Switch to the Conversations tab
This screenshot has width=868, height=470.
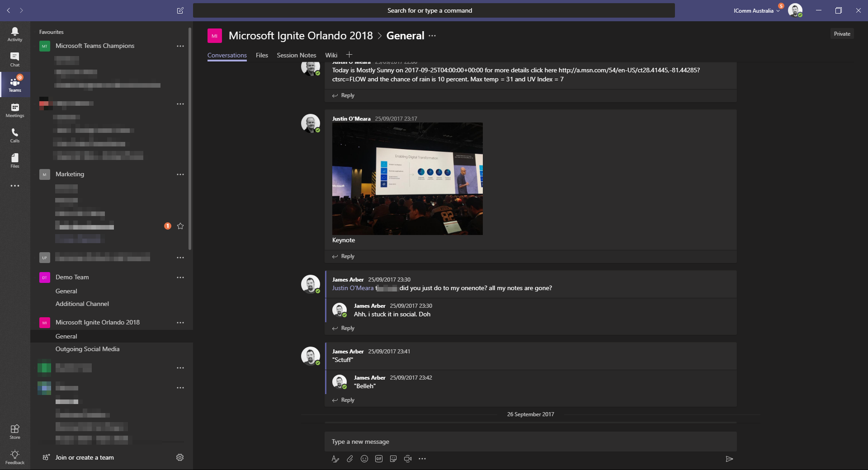(227, 55)
